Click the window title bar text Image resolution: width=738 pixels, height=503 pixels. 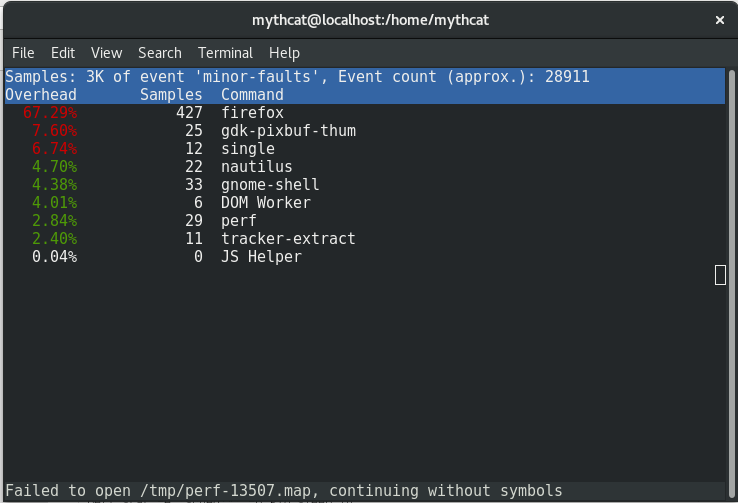coord(370,20)
